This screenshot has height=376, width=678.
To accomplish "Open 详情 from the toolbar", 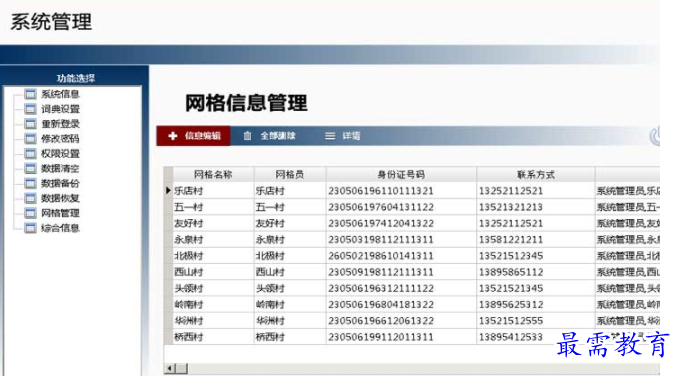I will [x=342, y=136].
